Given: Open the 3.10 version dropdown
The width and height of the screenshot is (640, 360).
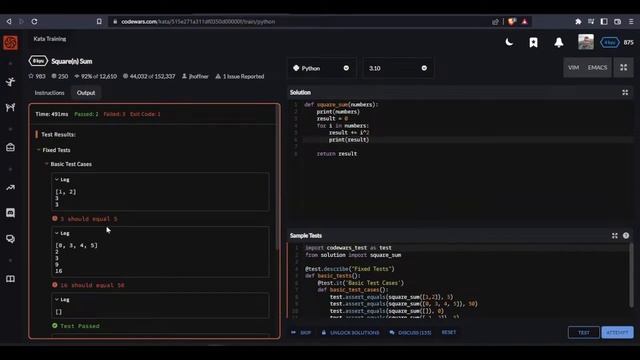Looking at the screenshot, I should click(398, 68).
